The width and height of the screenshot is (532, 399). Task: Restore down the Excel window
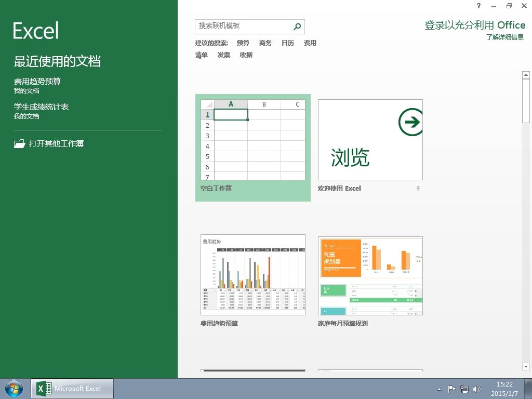(509, 6)
